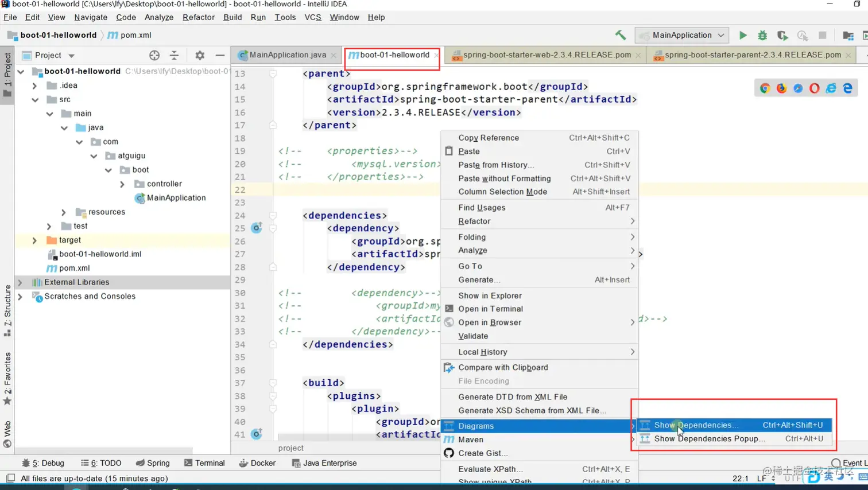Close the spring-boot-starter-web pom tab

[638, 55]
